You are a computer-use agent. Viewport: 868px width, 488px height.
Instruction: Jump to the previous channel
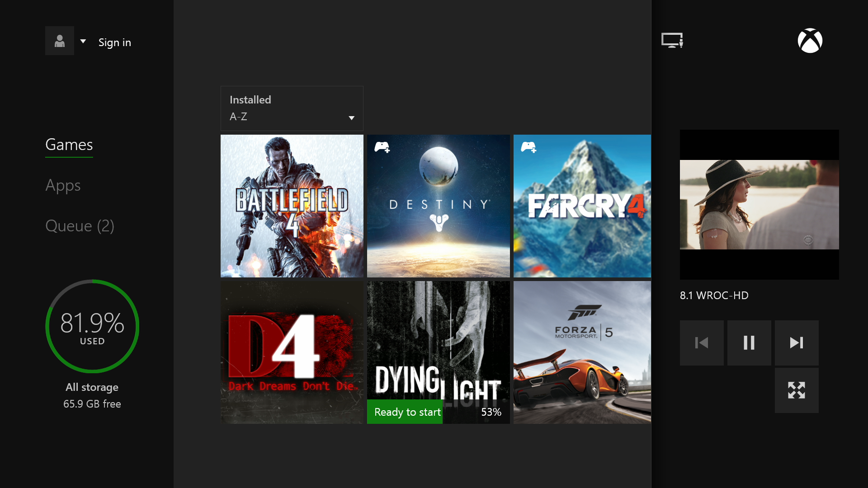point(702,343)
